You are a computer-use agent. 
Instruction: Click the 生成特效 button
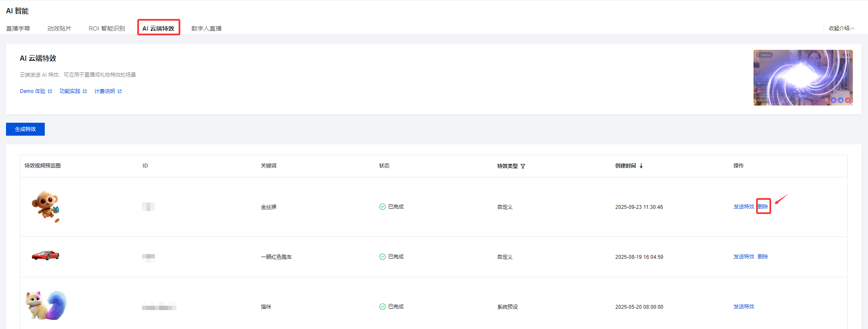tap(25, 129)
